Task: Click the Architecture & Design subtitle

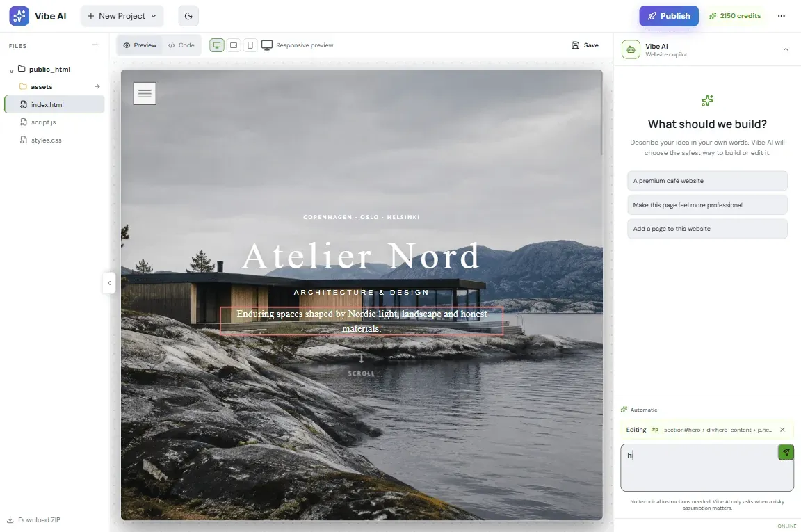Action: click(361, 292)
